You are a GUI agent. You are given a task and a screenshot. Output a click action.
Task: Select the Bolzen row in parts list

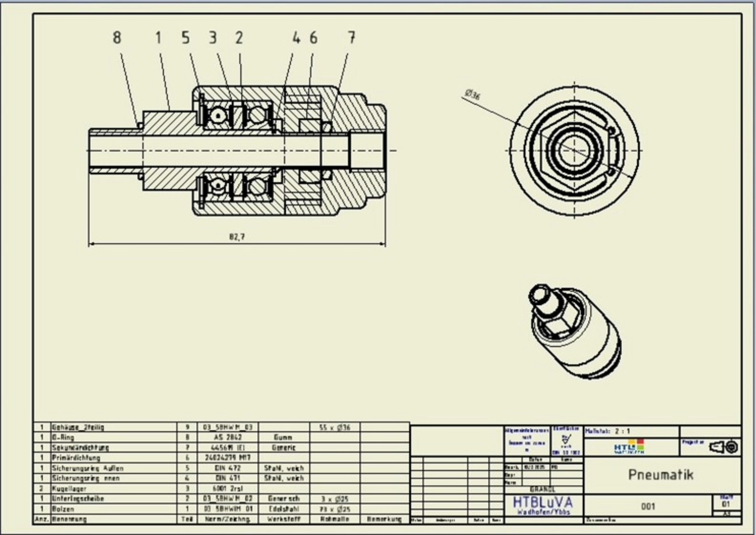(x=63, y=509)
